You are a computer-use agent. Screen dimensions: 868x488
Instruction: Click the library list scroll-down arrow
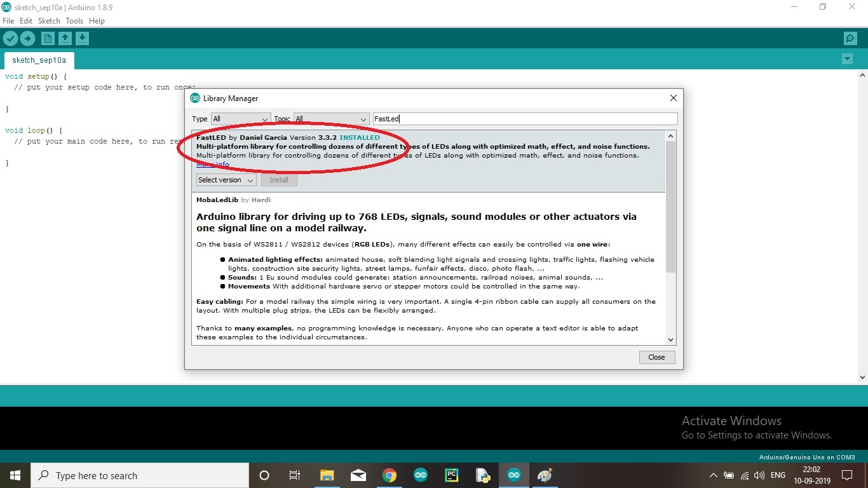click(x=670, y=340)
